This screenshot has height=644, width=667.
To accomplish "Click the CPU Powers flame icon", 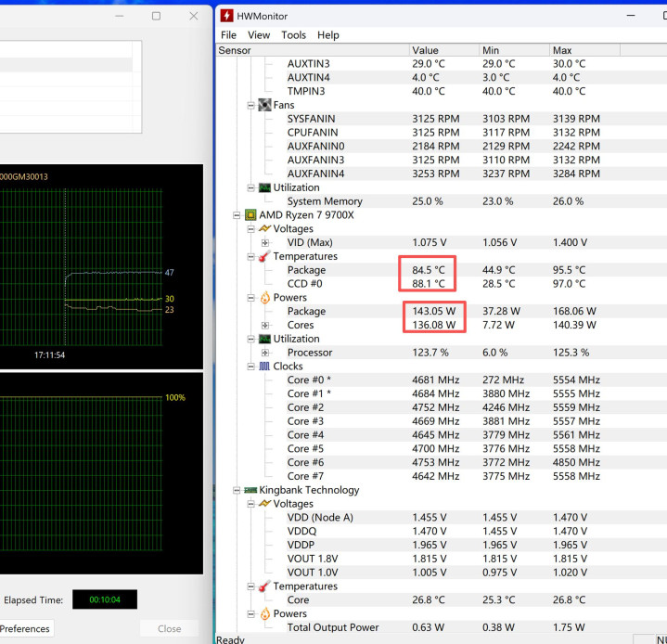I will click(x=264, y=298).
